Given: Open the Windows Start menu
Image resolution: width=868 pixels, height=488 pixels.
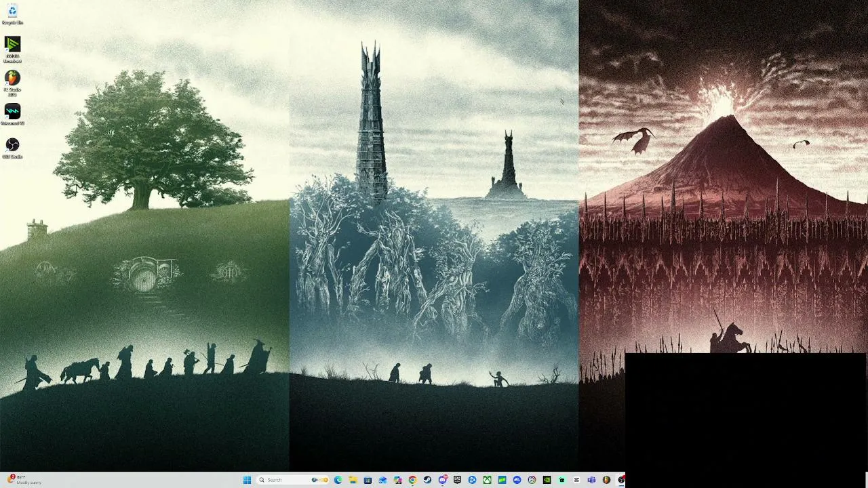Looking at the screenshot, I should (x=247, y=480).
